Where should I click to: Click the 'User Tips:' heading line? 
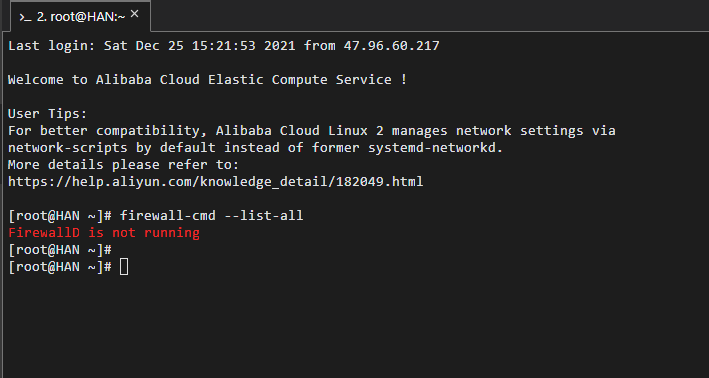[x=47, y=113]
